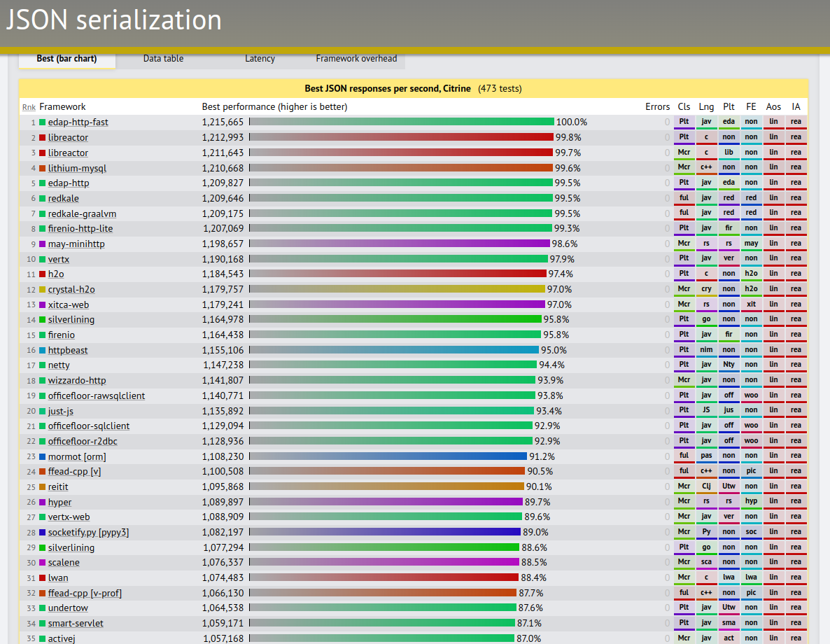Click the red color marker next to lwan

pos(41,577)
